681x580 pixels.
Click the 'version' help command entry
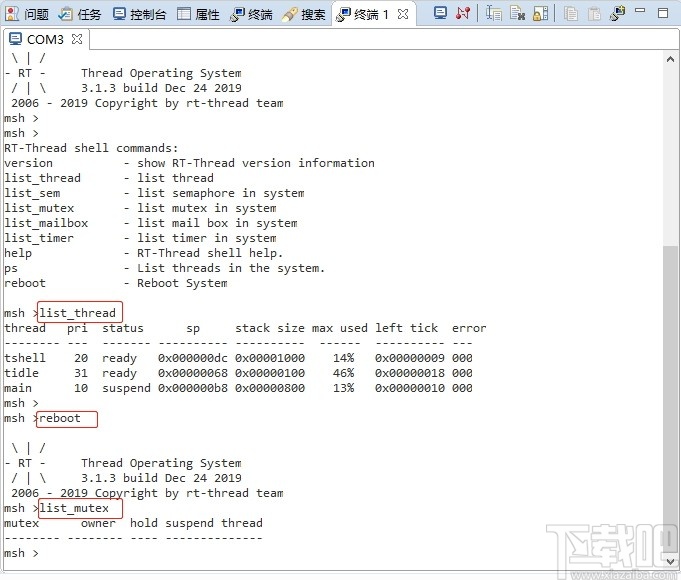28,163
